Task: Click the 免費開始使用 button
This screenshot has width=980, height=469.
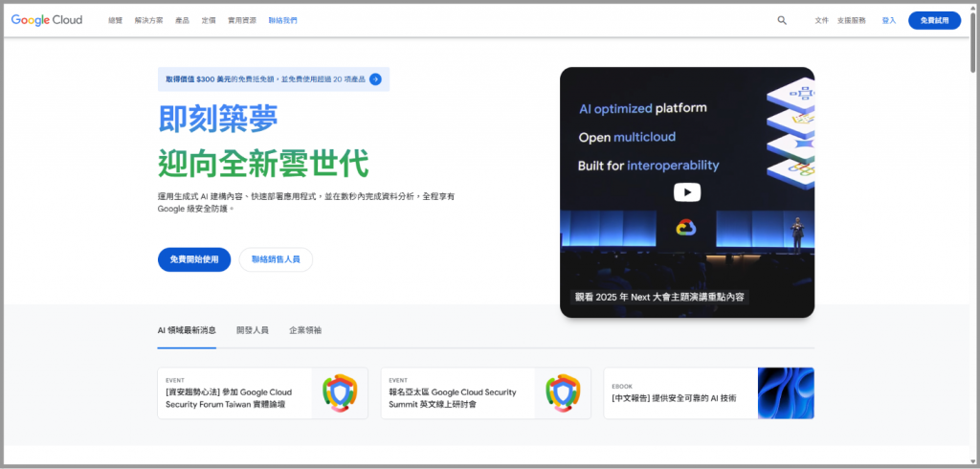Action: 194,259
